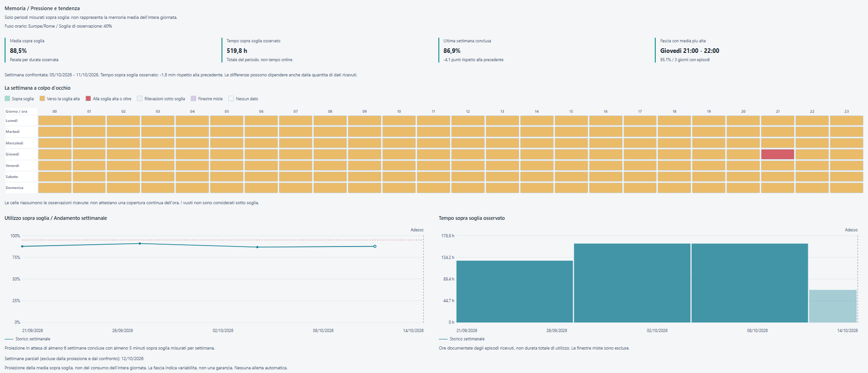
Task: Select the Giovedì row label in heatmap
Action: click(12, 154)
